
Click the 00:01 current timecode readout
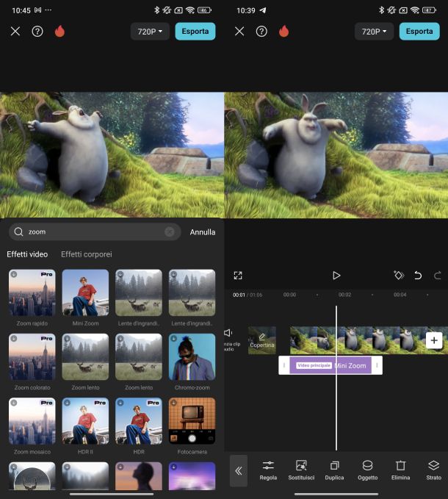[239, 295]
